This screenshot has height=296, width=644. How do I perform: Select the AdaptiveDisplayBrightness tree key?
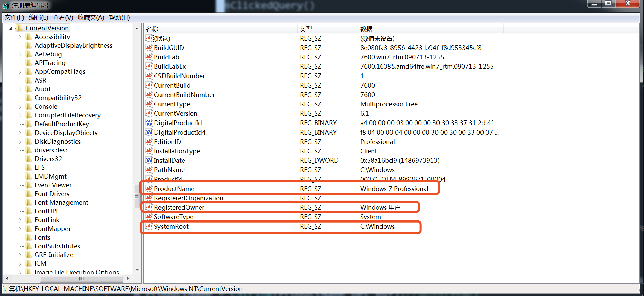pos(74,45)
